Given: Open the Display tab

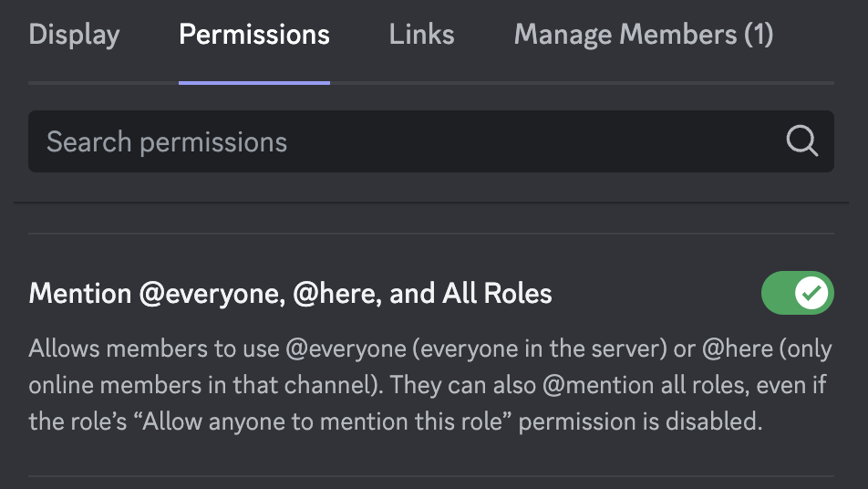Looking at the screenshot, I should (x=74, y=35).
